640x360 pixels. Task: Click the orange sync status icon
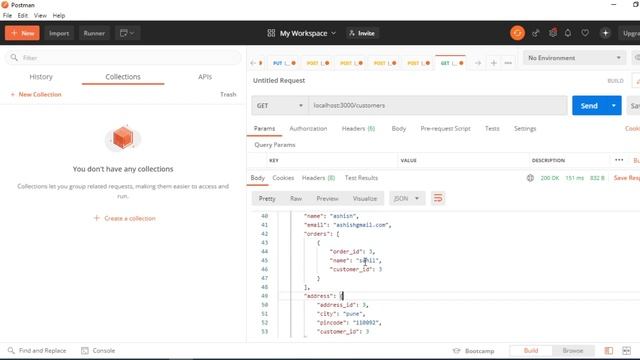[x=517, y=33]
